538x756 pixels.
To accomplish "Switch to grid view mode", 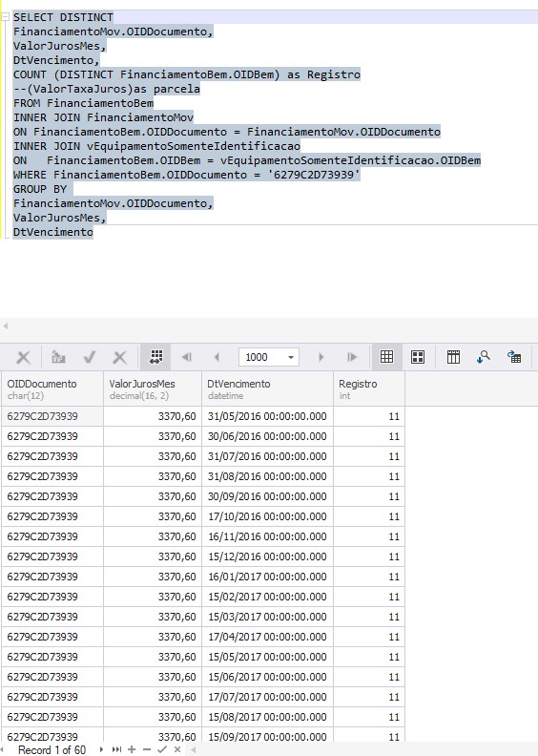I will pyautogui.click(x=386, y=357).
